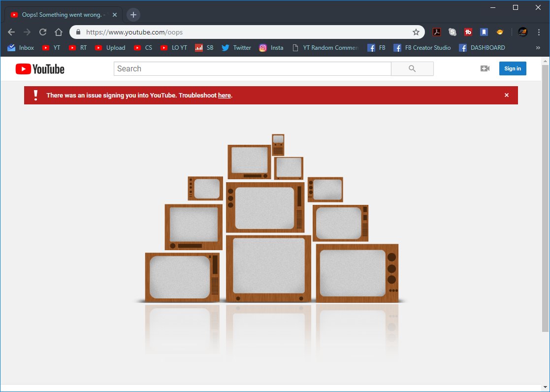The image size is (550, 392).
Task: Open the Skype extension icon
Action: 453,33
